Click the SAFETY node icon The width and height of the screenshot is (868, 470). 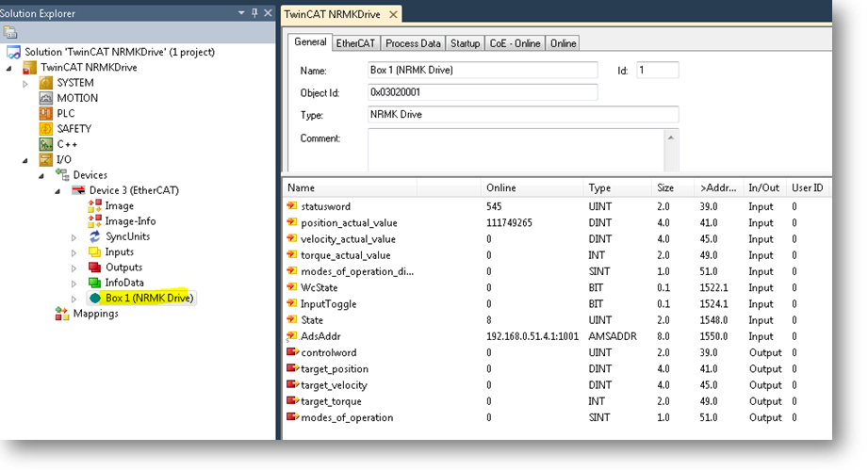pos(46,129)
